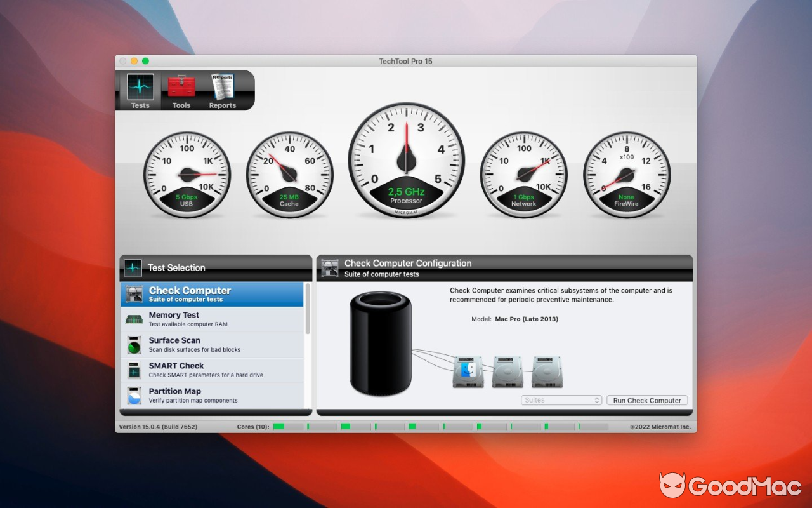Open the Tools toolbox icon

181,86
